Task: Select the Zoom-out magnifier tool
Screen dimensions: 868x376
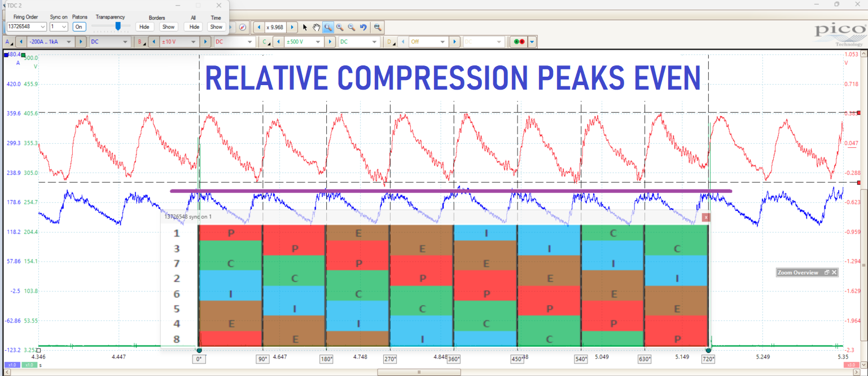Action: (x=352, y=26)
